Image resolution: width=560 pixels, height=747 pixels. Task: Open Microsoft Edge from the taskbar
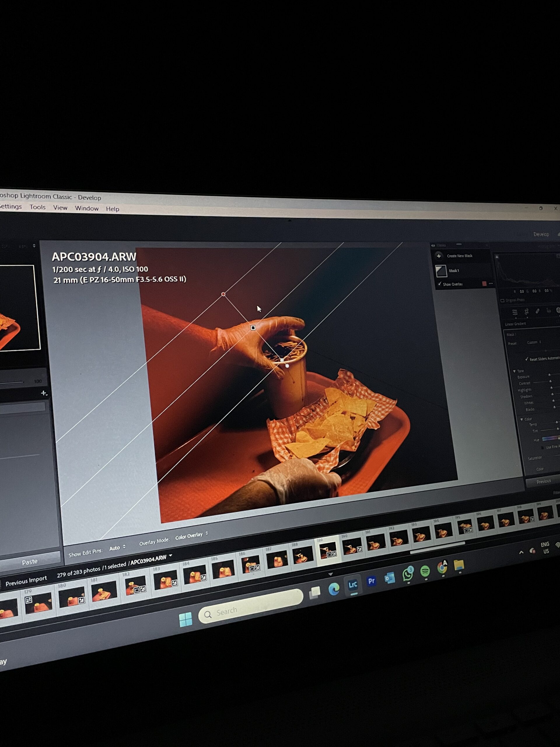334,589
